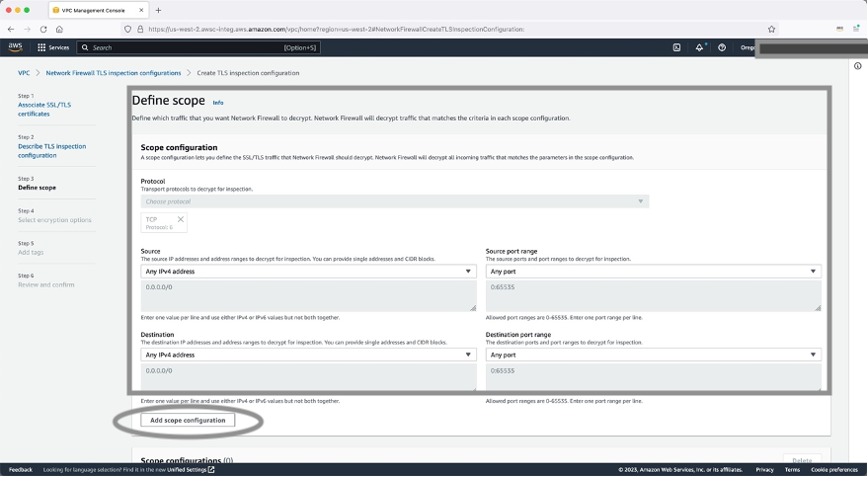Click Review and confirm step
This screenshot has width=868, height=477.
tap(46, 284)
